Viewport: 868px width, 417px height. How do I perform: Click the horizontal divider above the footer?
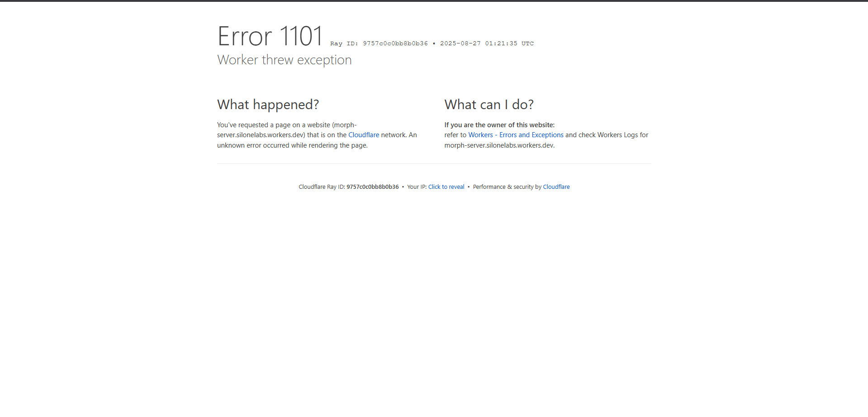(433, 163)
